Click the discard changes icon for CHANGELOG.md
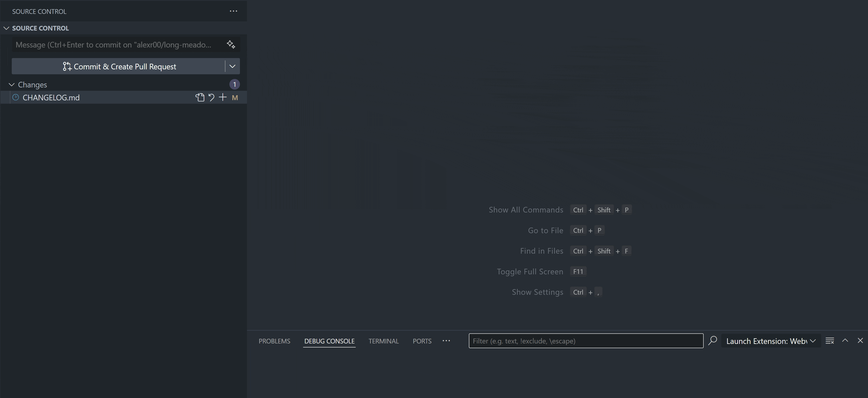The height and width of the screenshot is (398, 868). [211, 97]
